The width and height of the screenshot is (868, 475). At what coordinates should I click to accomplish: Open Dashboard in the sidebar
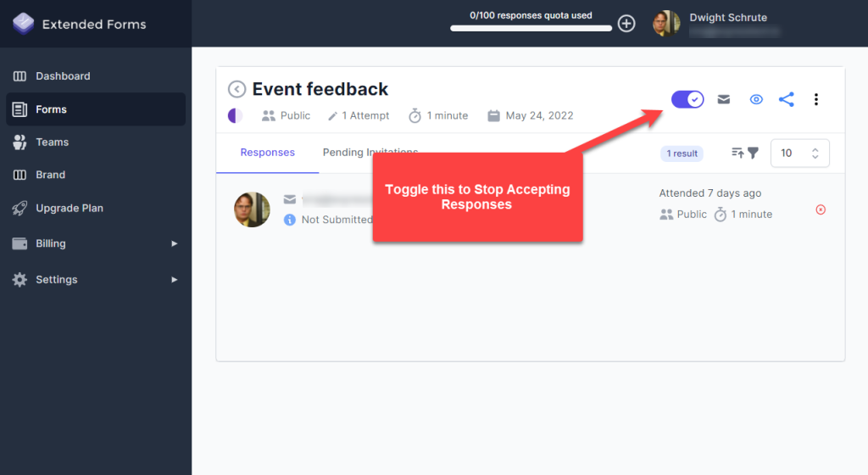pyautogui.click(x=63, y=76)
